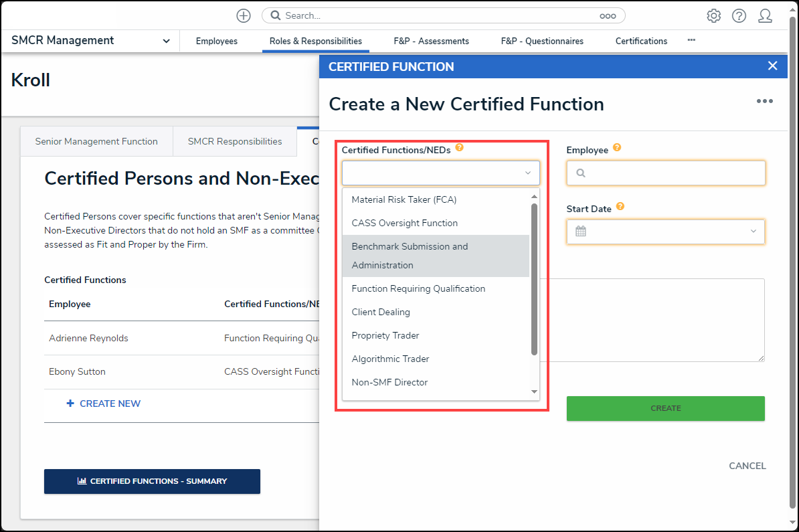Open the Start Date picker
Viewport: 799px width, 532px height.
[x=665, y=232]
